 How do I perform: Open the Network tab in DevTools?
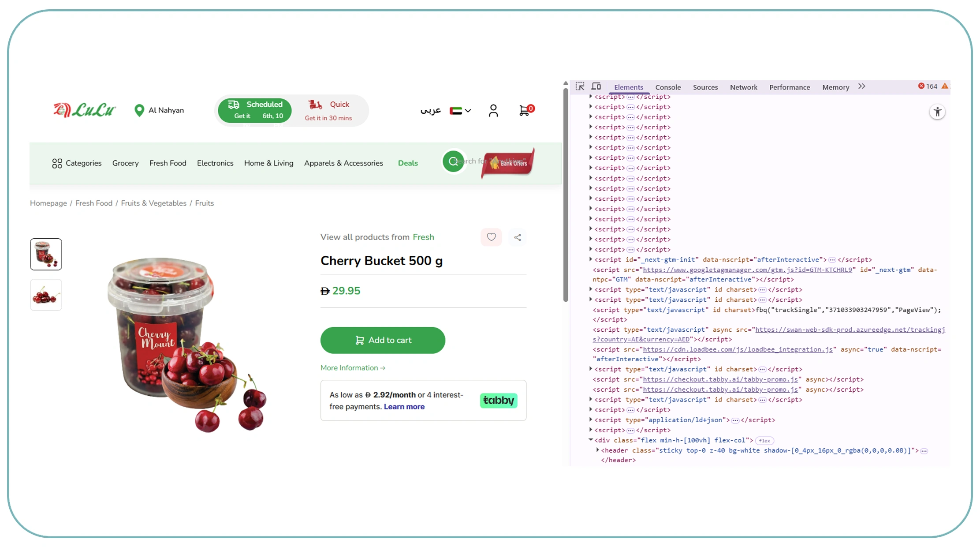743,87
